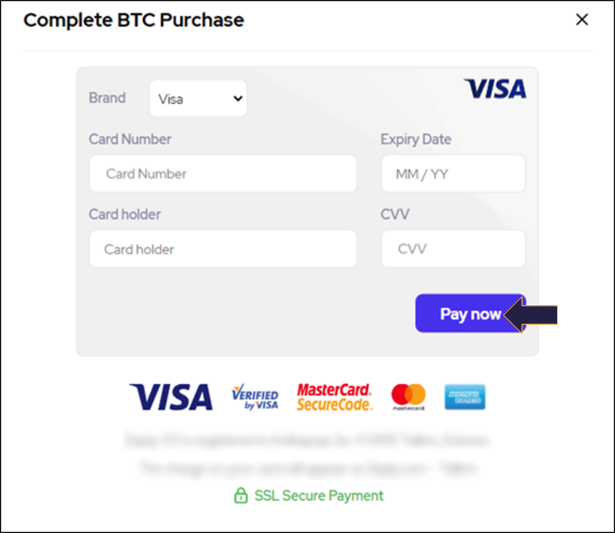Click the Visa logo inside the card form

(494, 89)
